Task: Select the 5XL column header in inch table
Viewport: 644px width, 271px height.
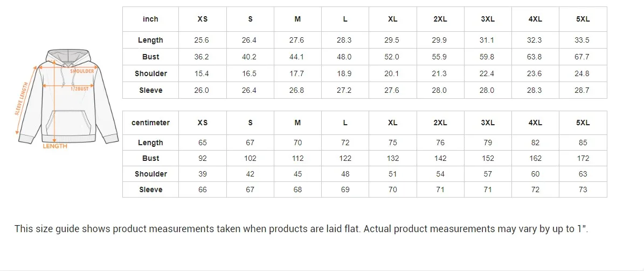Action: pos(583,19)
